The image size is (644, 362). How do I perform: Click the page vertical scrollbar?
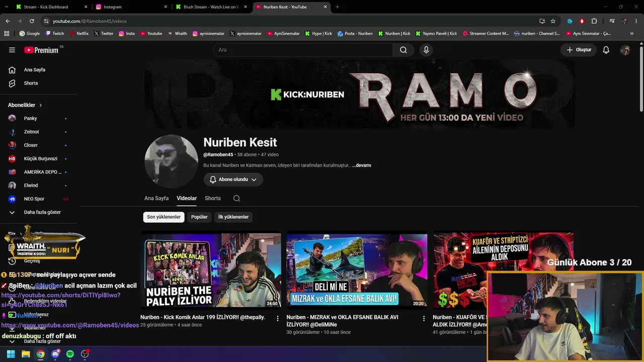click(641, 78)
